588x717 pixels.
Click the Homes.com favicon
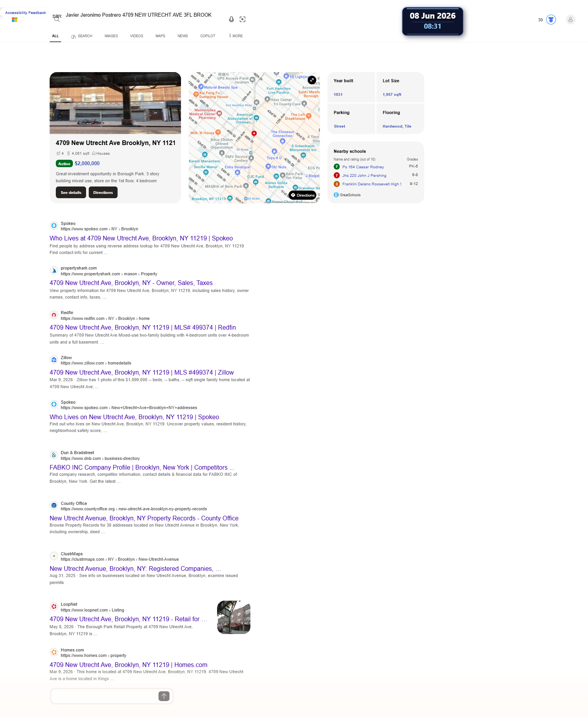point(54,652)
